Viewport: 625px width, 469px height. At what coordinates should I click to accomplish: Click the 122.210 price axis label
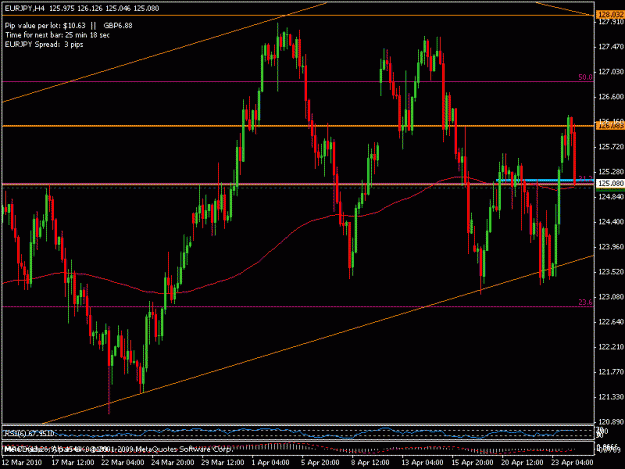tap(611, 347)
